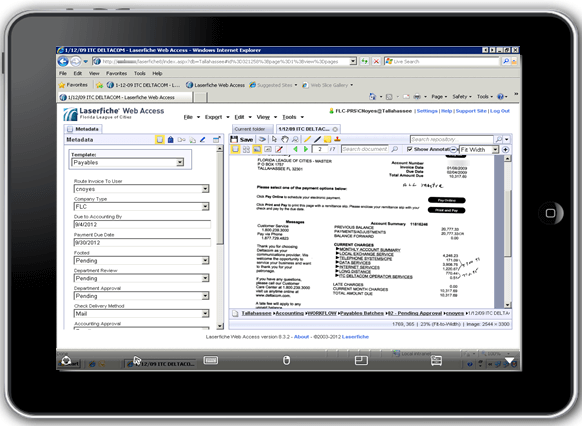Click the About link in footer

tap(301, 337)
